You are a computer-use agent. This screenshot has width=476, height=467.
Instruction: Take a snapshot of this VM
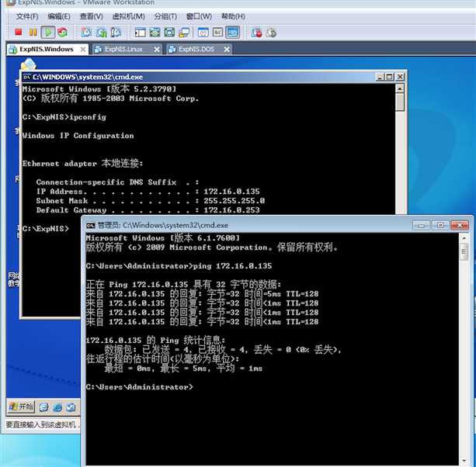pyautogui.click(x=86, y=32)
